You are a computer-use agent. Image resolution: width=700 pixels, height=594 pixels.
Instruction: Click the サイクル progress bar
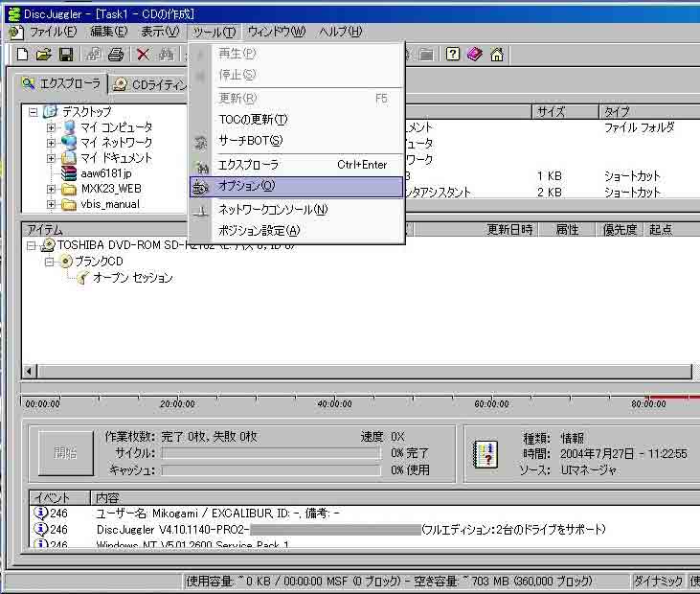click(x=271, y=453)
